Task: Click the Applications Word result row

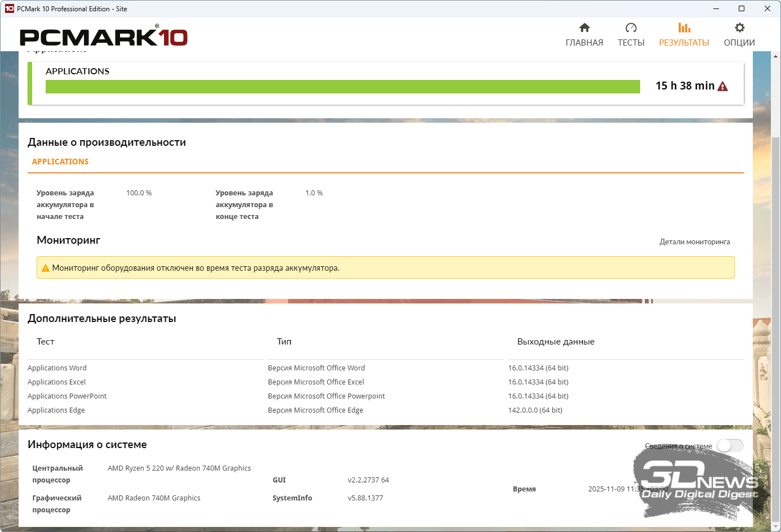Action: pos(57,368)
